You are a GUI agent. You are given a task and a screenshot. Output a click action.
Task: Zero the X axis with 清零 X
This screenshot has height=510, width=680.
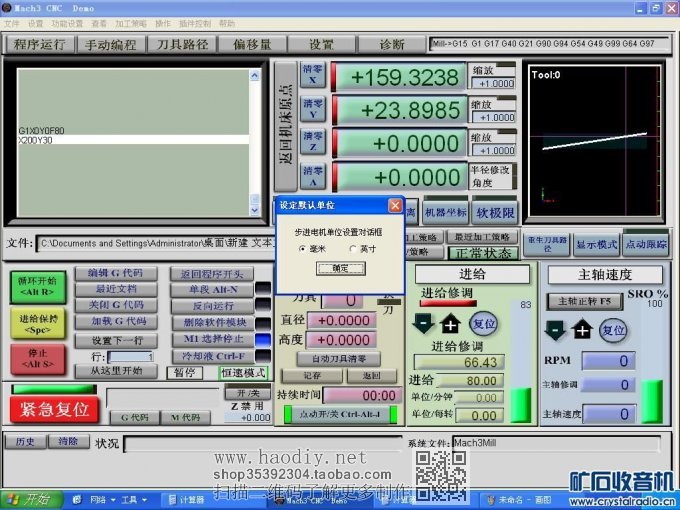click(313, 77)
